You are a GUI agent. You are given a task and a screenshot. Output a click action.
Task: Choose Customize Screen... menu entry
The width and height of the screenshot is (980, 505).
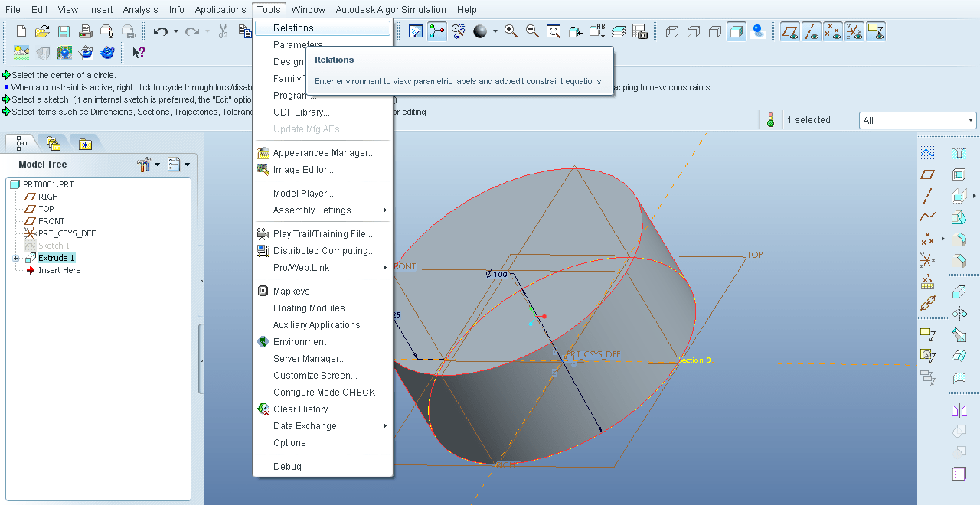[x=322, y=376]
